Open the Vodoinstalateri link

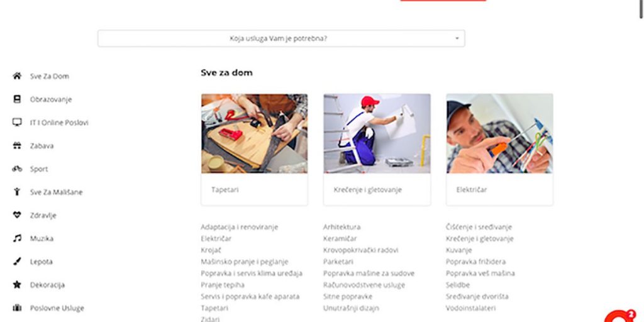[x=470, y=308]
